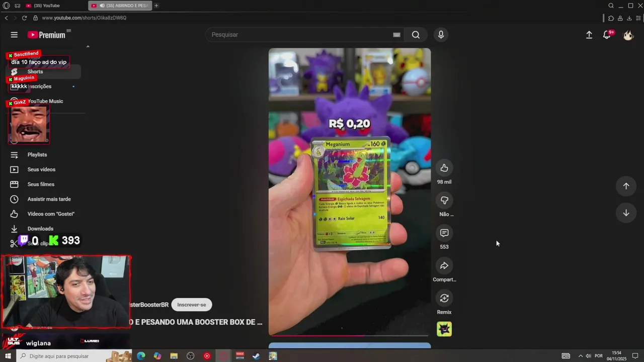This screenshot has width=644, height=362.
Task: Open browser easy setup sliders icon
Action: pyautogui.click(x=638, y=18)
